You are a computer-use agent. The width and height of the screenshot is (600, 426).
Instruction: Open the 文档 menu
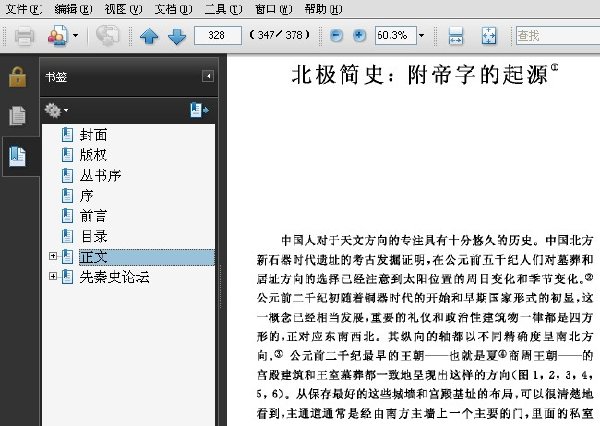point(173,9)
